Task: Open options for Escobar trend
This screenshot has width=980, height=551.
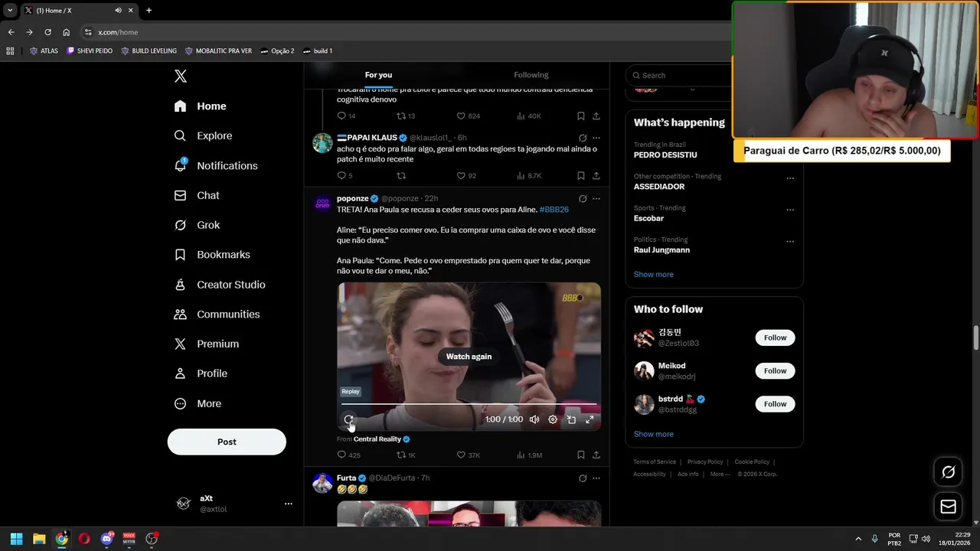Action: [x=789, y=210]
